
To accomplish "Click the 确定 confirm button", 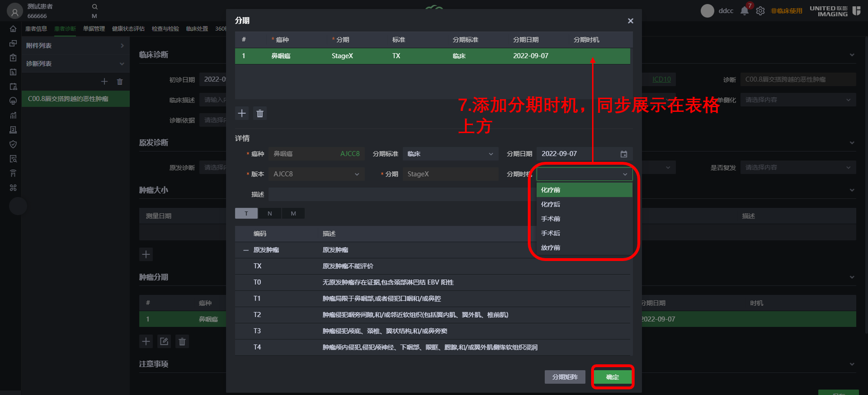I will (612, 377).
